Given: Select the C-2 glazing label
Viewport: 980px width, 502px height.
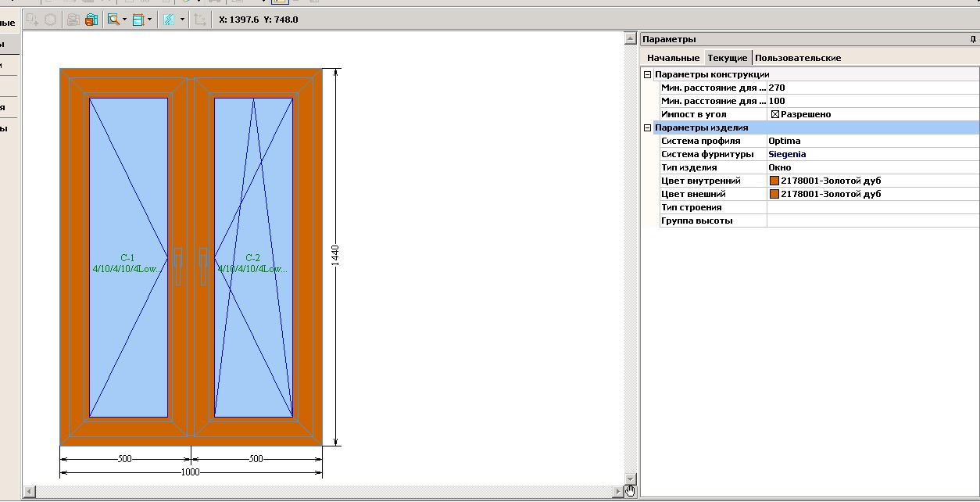Looking at the screenshot, I should (x=252, y=263).
